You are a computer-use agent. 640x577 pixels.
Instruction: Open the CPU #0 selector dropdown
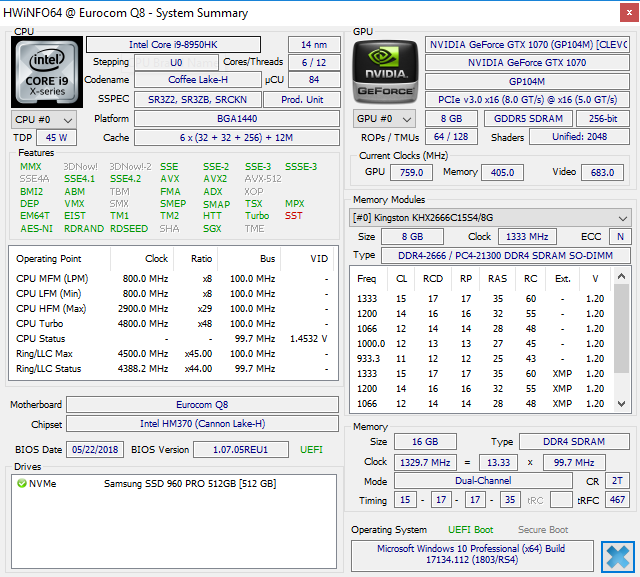pos(44,120)
